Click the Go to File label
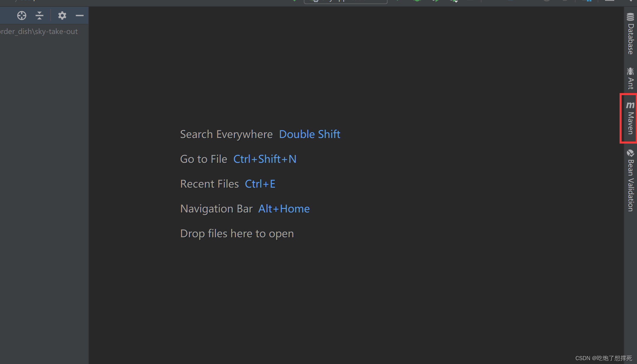This screenshot has height=364, width=637. (x=203, y=159)
